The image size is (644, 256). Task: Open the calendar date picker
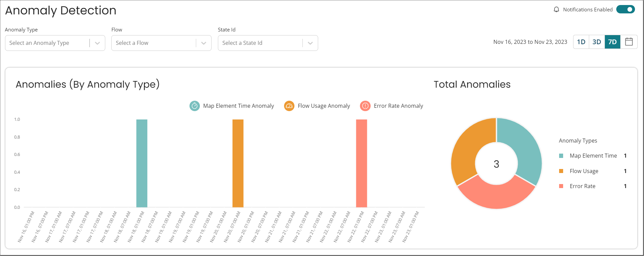point(629,42)
